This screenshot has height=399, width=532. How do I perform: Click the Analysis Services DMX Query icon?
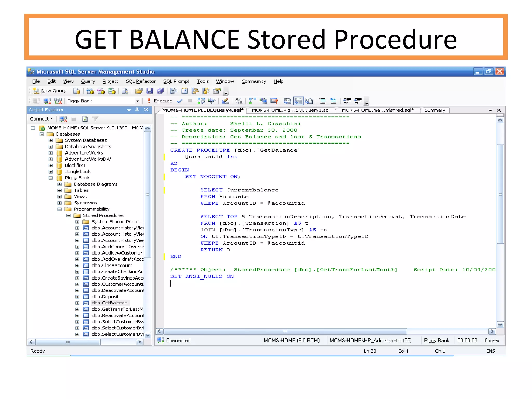tap(101, 91)
